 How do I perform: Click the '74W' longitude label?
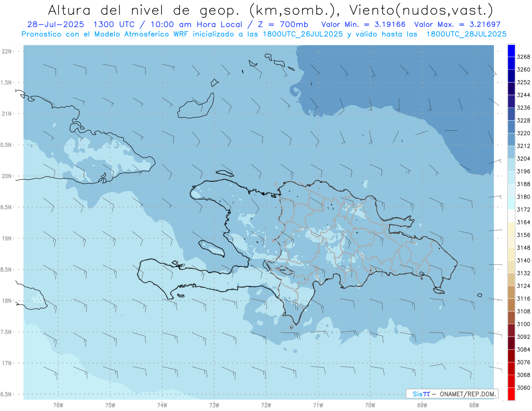[162, 405]
